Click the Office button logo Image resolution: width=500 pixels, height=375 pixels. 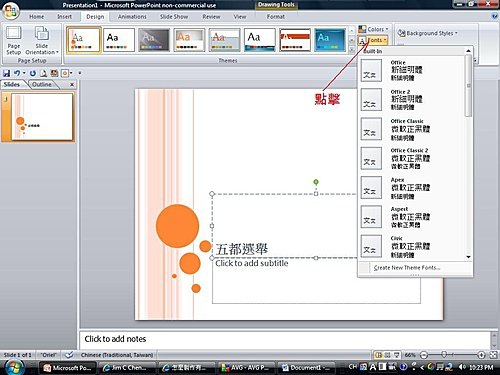[10, 11]
